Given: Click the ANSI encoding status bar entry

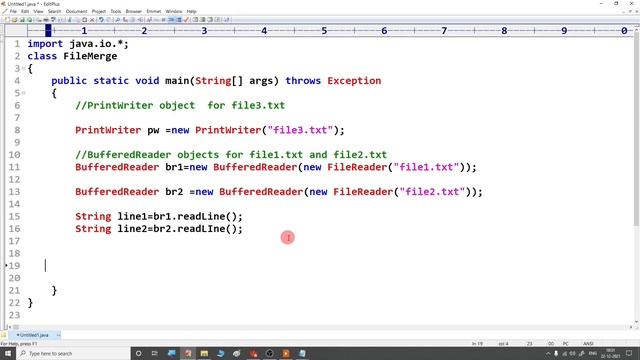Looking at the screenshot, I should [x=588, y=344].
